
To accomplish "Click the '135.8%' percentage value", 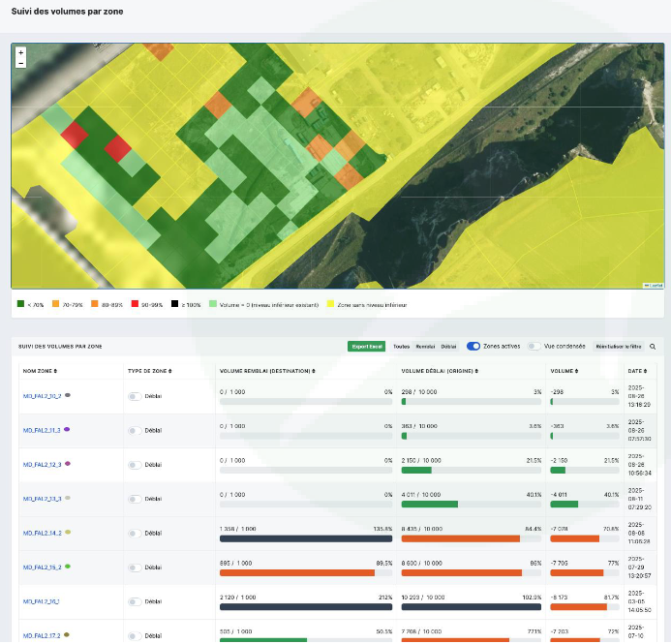I will coord(382,529).
